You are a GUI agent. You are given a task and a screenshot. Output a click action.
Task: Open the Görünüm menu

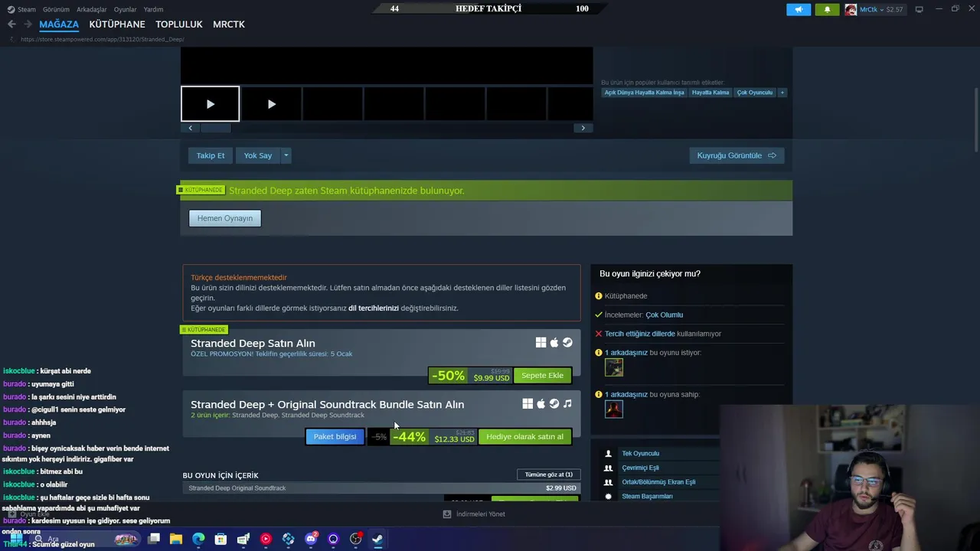click(56, 9)
